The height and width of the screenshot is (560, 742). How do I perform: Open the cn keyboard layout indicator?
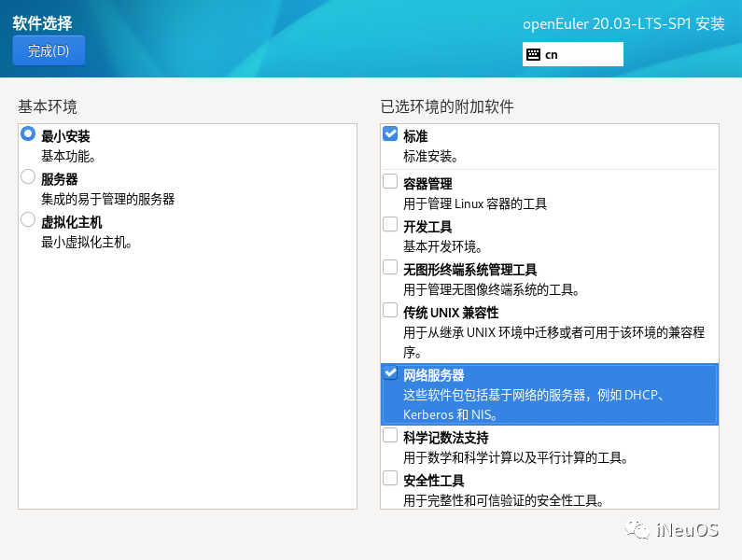572,54
